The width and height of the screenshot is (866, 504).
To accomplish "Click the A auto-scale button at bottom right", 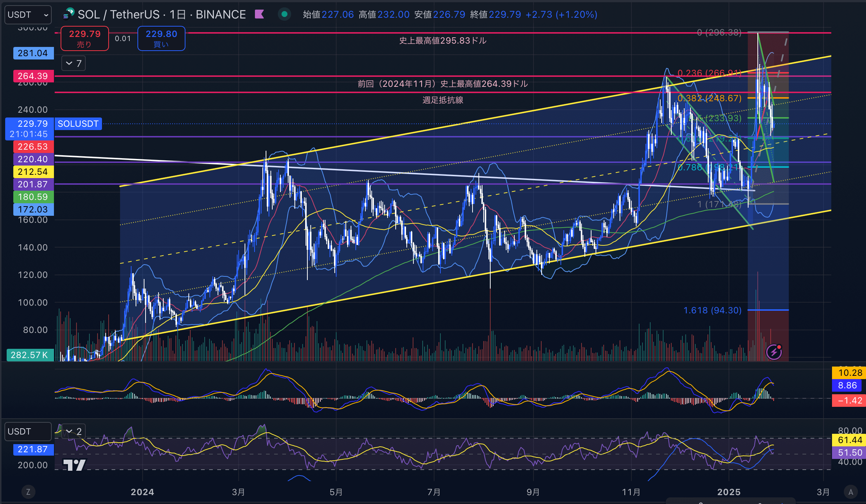I will pos(851,492).
